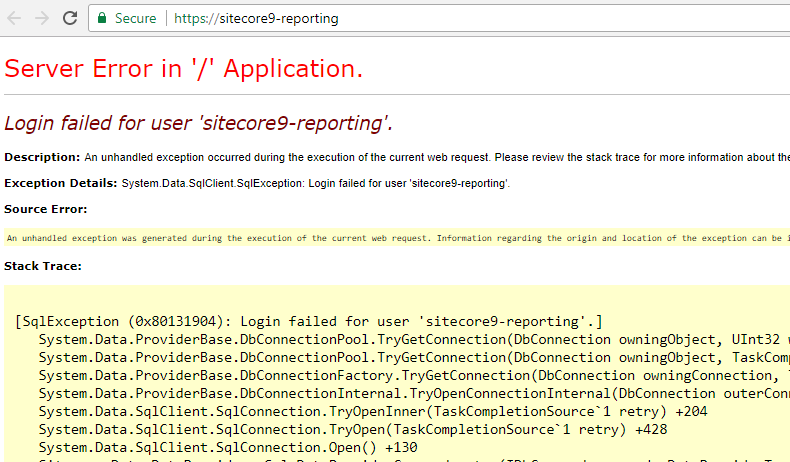Click the Source Error label

[45, 209]
